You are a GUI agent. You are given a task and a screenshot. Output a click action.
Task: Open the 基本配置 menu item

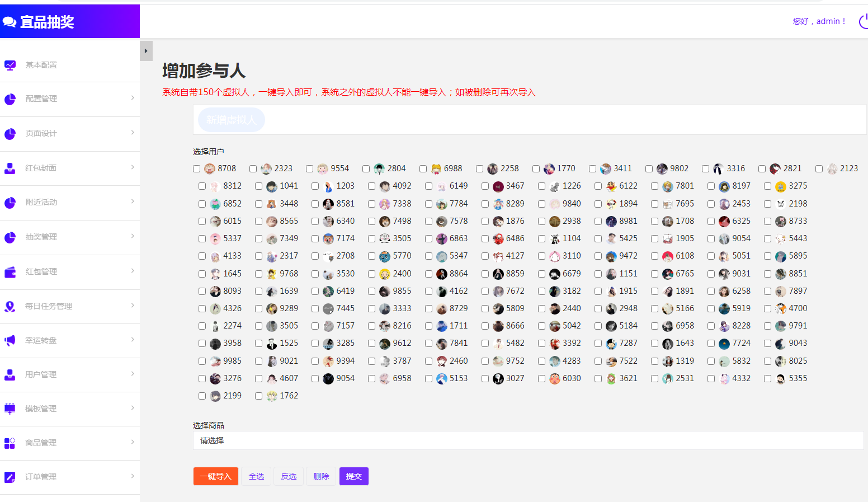(x=70, y=65)
